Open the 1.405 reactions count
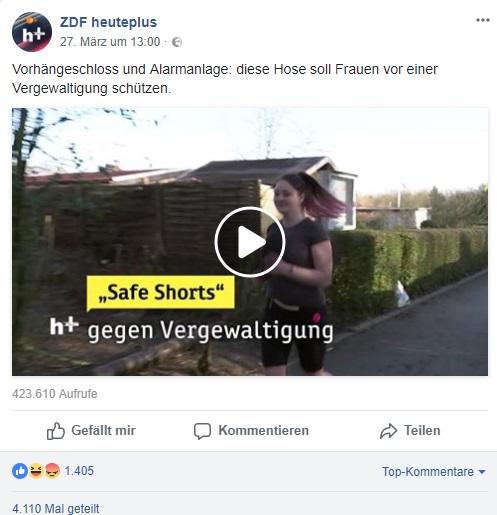The height and width of the screenshot is (515, 497). point(79,471)
